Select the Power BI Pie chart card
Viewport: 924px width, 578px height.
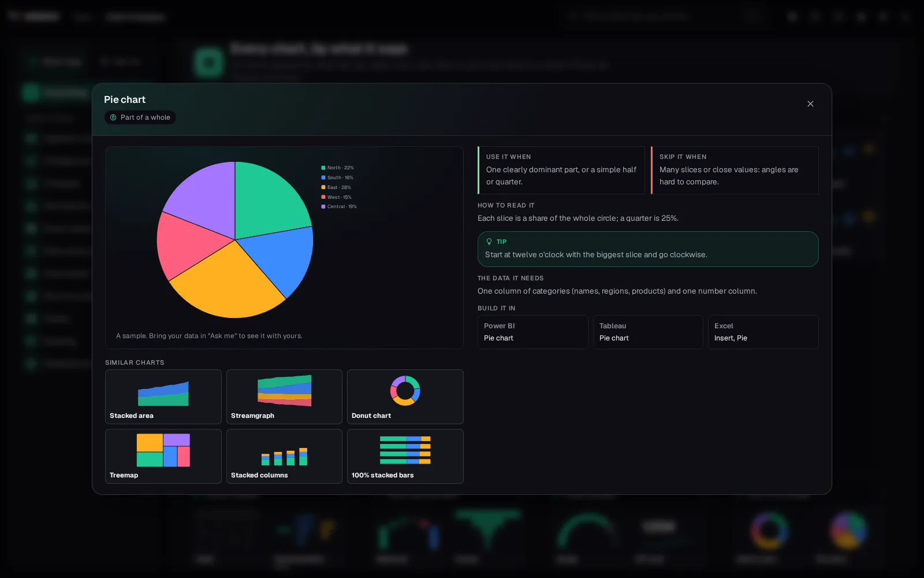533,332
